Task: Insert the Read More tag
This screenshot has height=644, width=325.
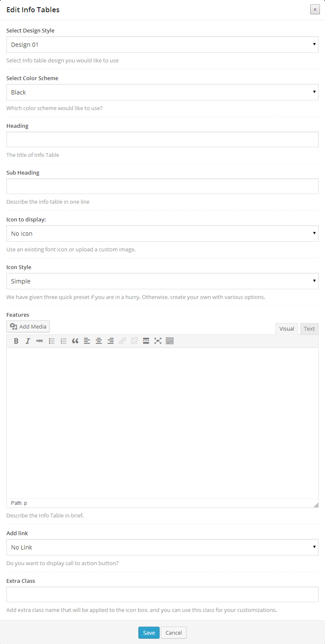Action: (146, 341)
